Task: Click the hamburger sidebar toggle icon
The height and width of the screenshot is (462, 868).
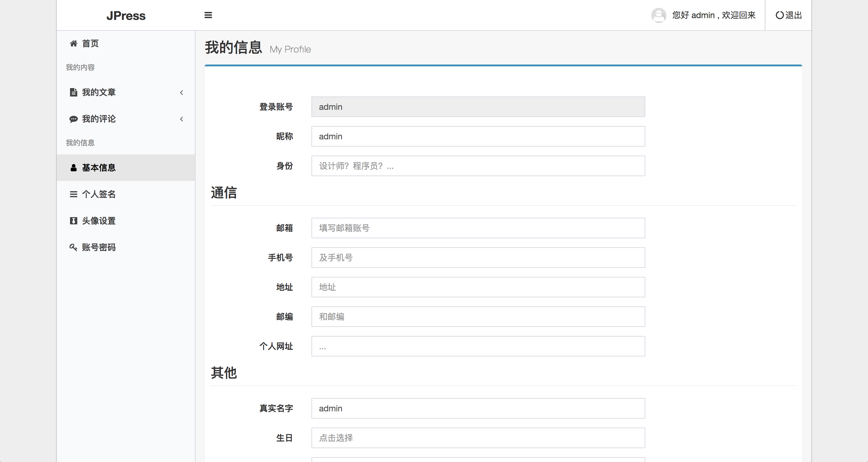Action: [x=208, y=15]
